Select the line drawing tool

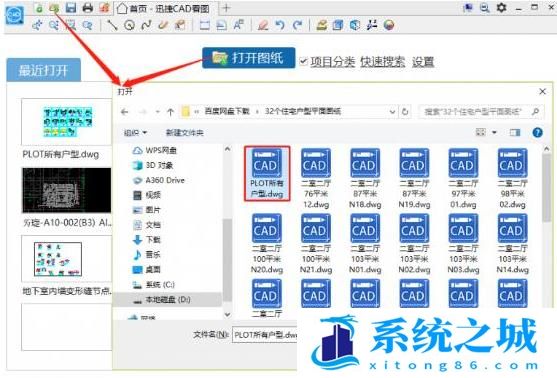[x=112, y=25]
